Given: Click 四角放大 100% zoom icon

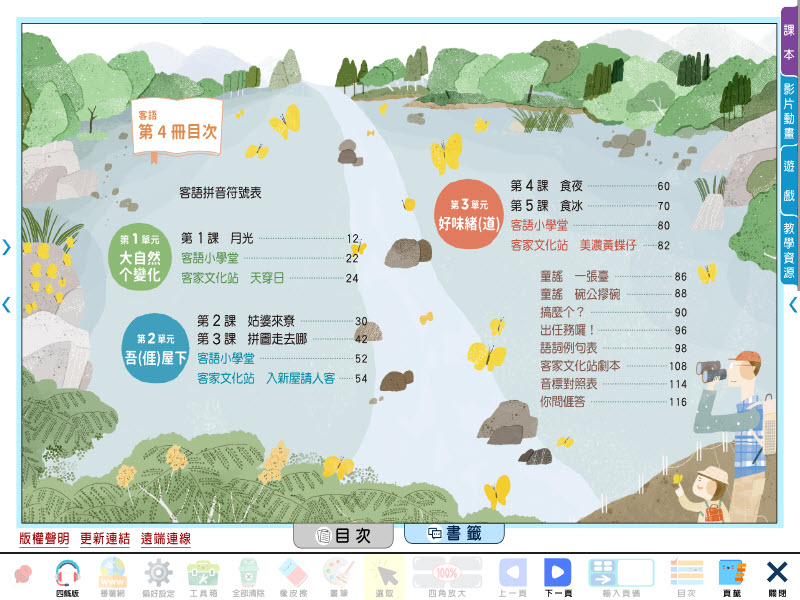Looking at the screenshot, I should coord(447,577).
